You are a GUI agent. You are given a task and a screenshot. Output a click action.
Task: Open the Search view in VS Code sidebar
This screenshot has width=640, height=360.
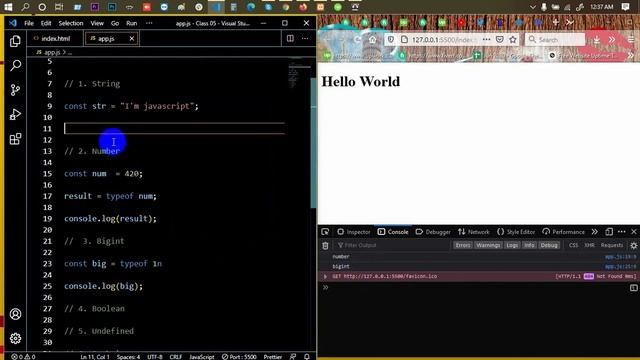click(16, 65)
